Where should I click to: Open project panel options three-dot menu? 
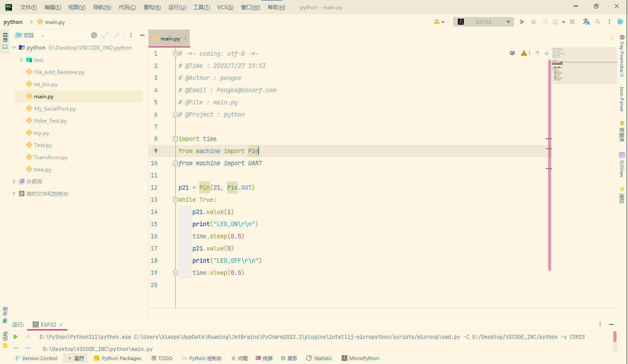click(x=131, y=35)
